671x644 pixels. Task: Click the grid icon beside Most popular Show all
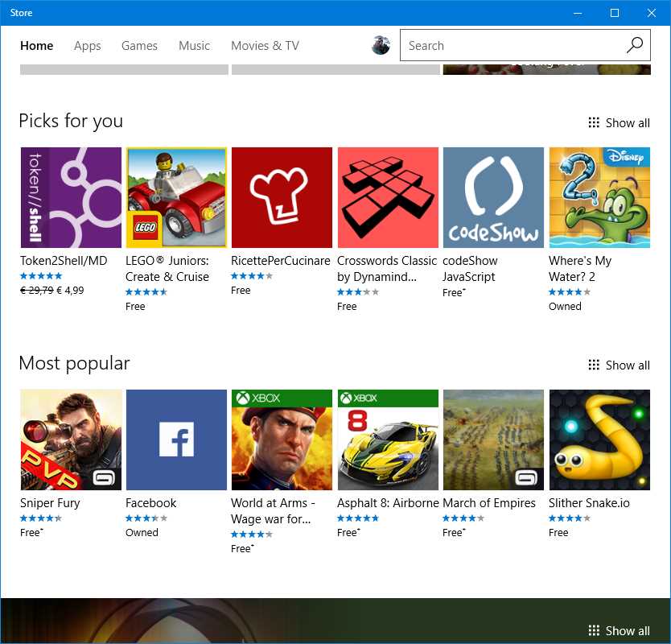point(594,365)
